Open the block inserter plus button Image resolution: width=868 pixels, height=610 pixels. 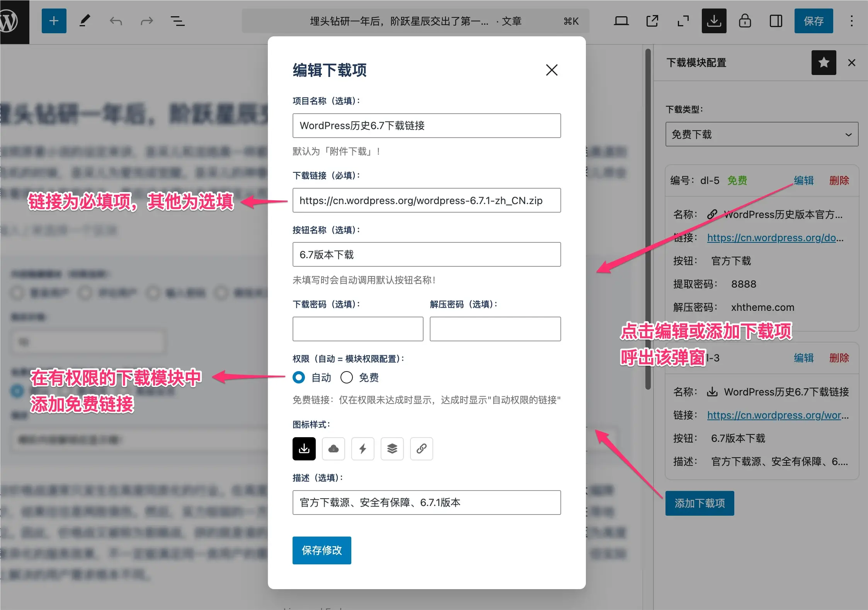tap(54, 21)
